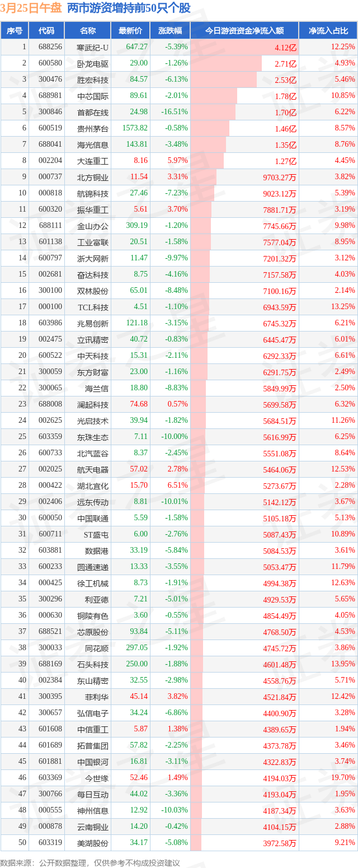Click the stock name 菲利华

[97, 697]
